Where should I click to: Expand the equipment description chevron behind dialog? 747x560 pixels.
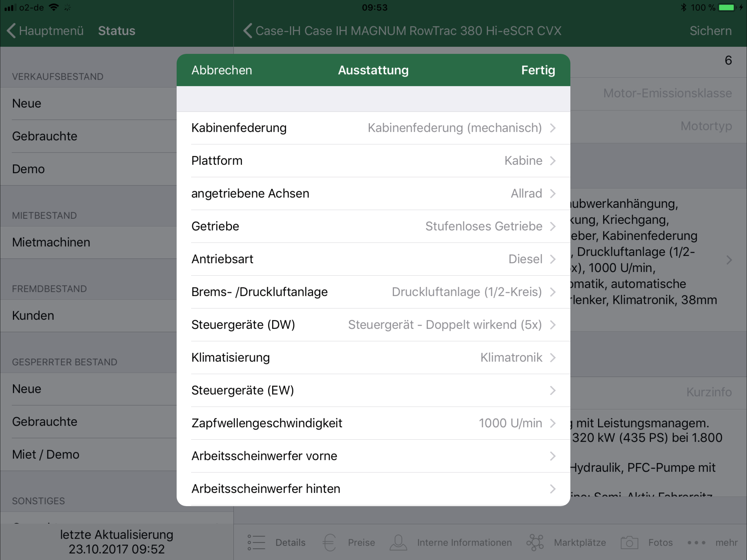[729, 260]
